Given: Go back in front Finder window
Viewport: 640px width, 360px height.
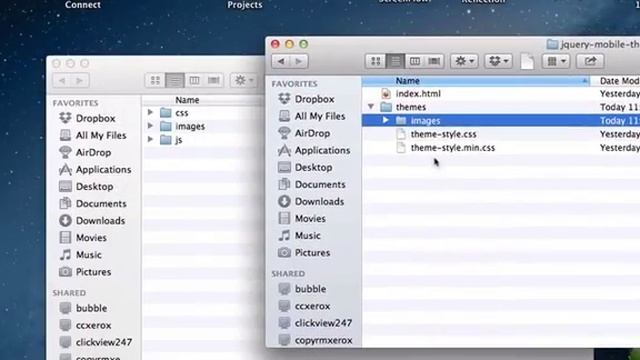Looking at the screenshot, I should (281, 61).
